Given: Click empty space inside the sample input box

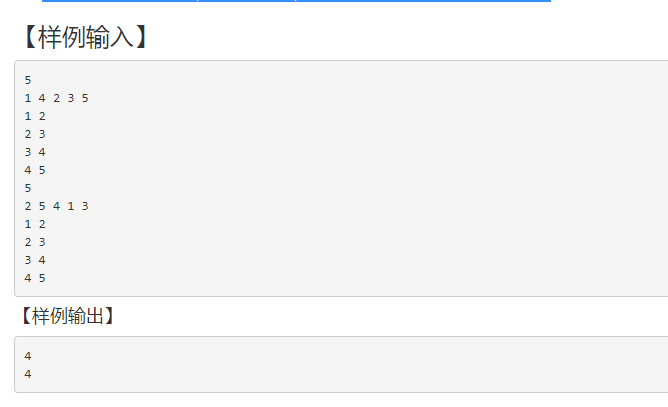Looking at the screenshot, I should (x=400, y=180).
